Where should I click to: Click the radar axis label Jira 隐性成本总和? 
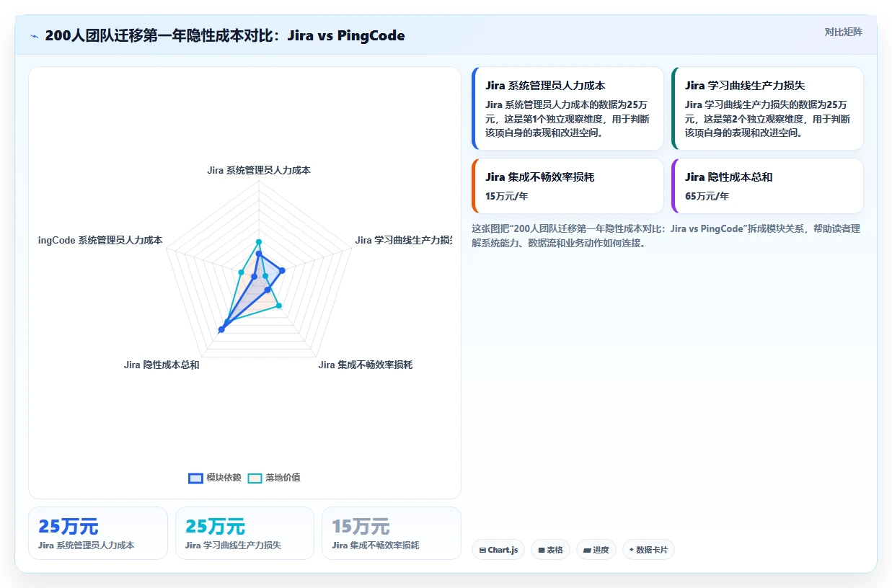162,365
